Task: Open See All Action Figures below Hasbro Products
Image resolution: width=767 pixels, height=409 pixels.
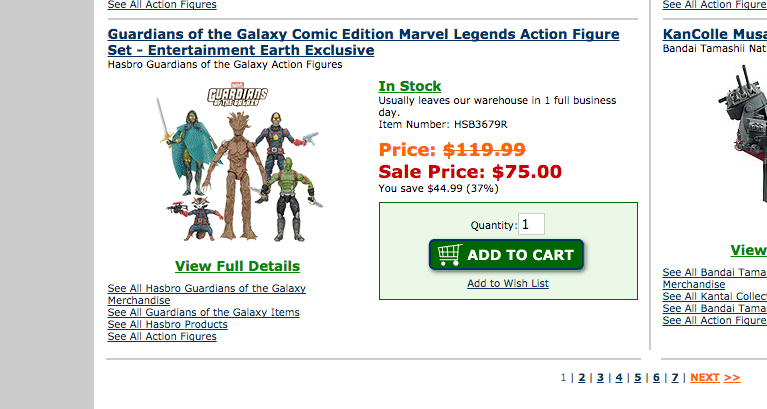Action: click(x=162, y=337)
